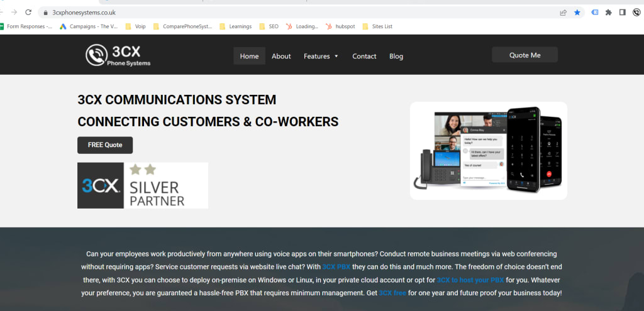Click the 3CX devices product image
Screen dimensions: 644x311
point(488,151)
